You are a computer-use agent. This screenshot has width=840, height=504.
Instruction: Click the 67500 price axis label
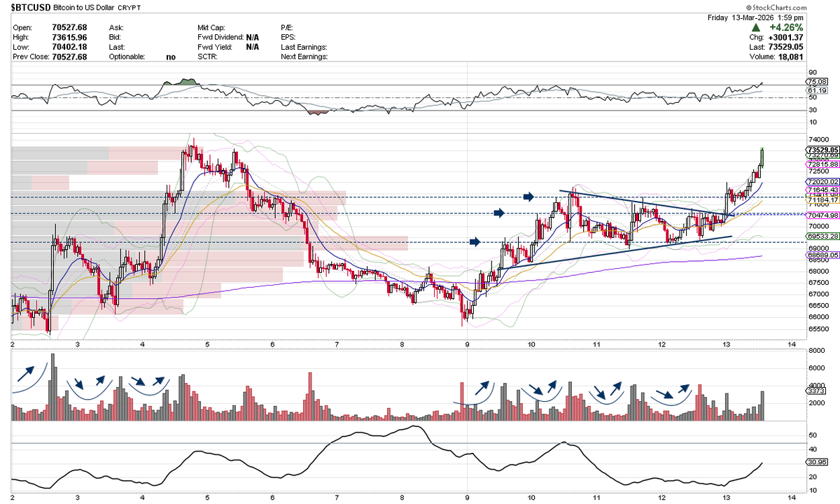pos(818,282)
